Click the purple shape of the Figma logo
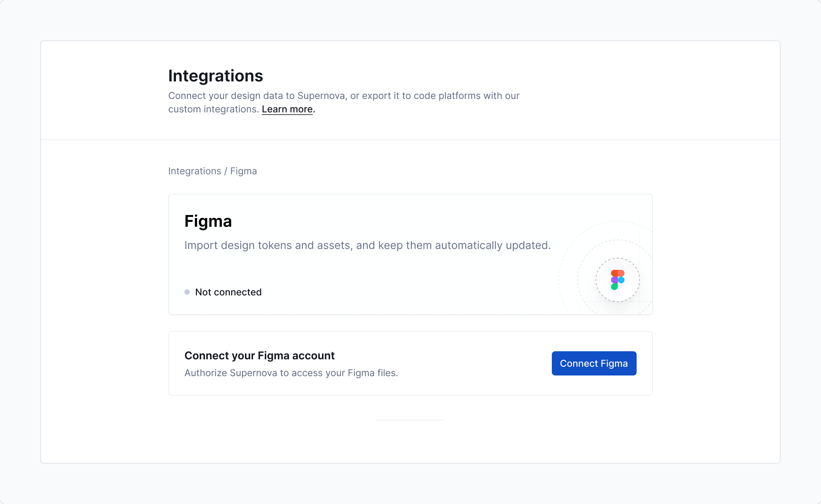Viewport: 821px width, 504px height. click(x=614, y=280)
